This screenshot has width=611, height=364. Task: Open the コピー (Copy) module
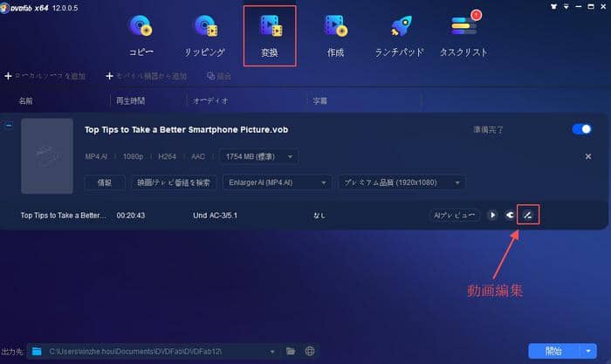click(141, 36)
